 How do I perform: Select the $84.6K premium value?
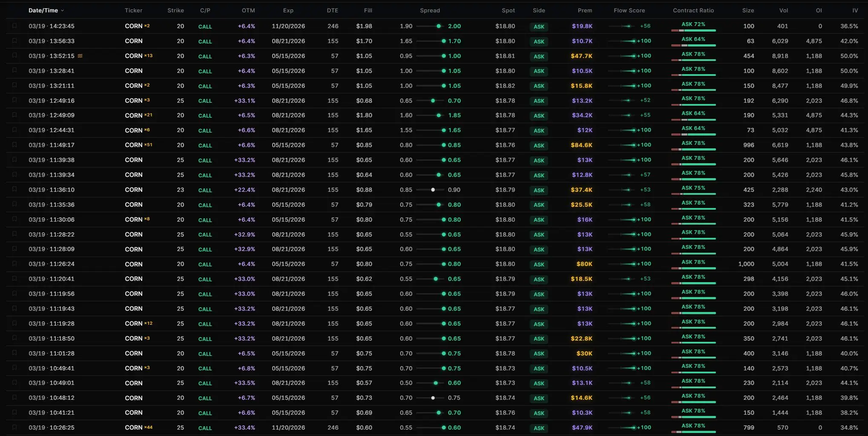(581, 145)
